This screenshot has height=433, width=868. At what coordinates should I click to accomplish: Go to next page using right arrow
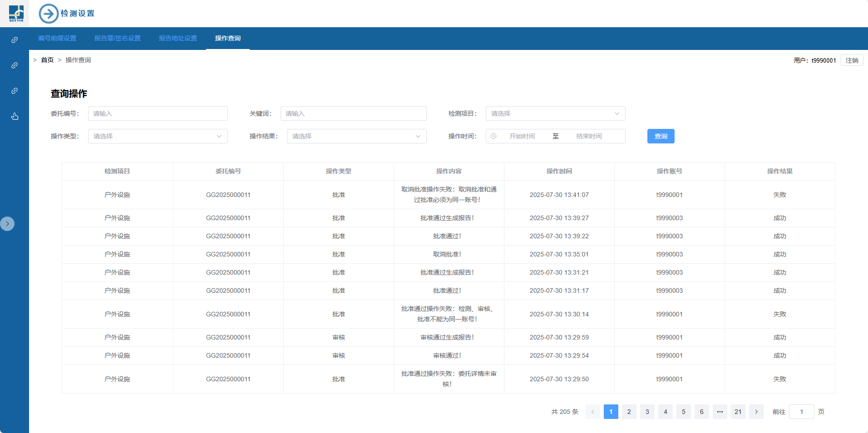click(x=756, y=412)
